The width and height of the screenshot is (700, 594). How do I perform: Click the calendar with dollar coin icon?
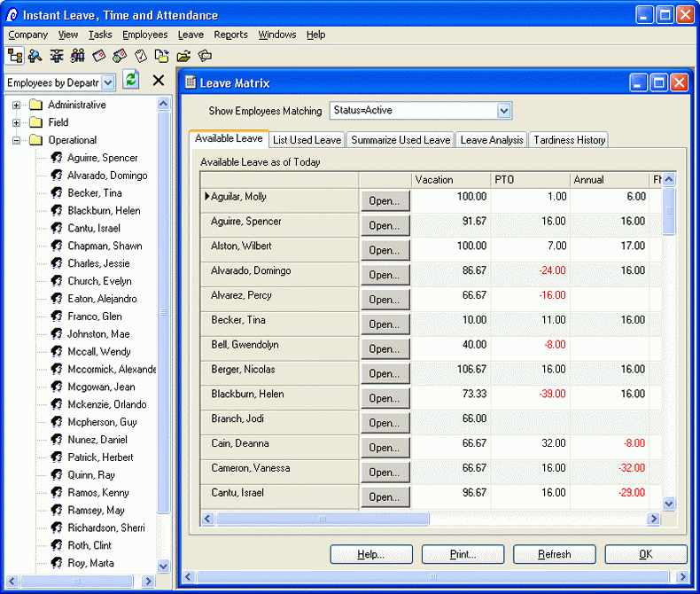tap(120, 56)
